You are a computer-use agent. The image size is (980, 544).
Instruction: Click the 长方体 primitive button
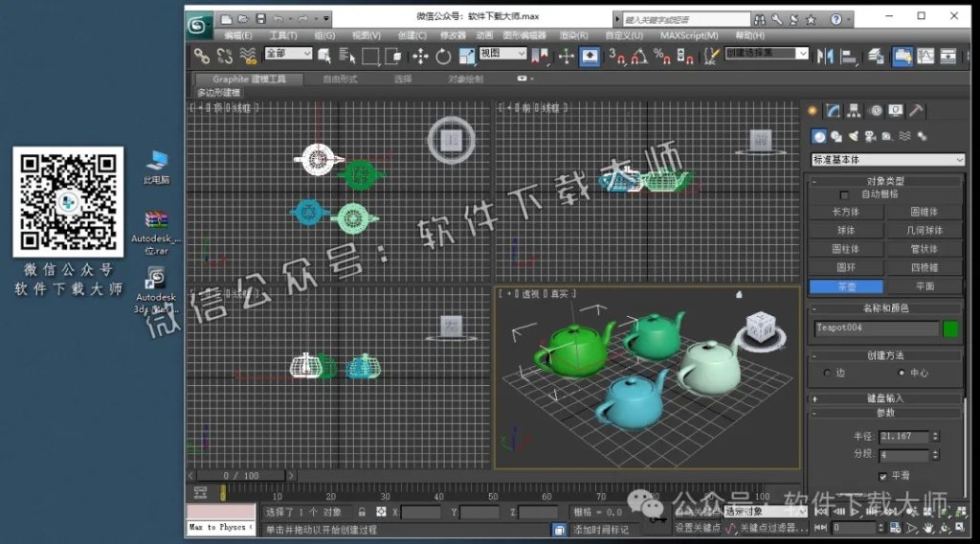846,212
